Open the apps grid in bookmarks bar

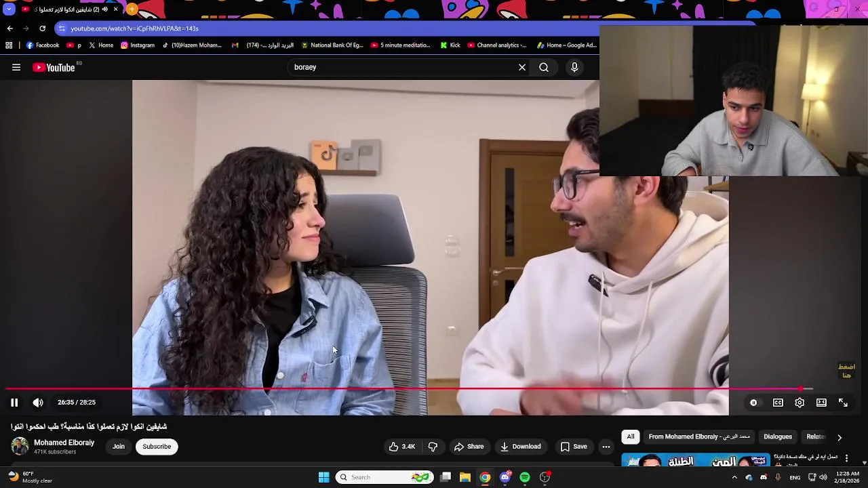(x=9, y=45)
